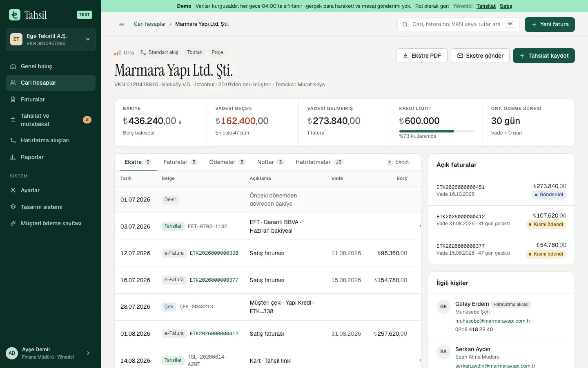Expand the Ayşe Demir user menu chevron
The width and height of the screenshot is (588, 368).
(x=88, y=353)
